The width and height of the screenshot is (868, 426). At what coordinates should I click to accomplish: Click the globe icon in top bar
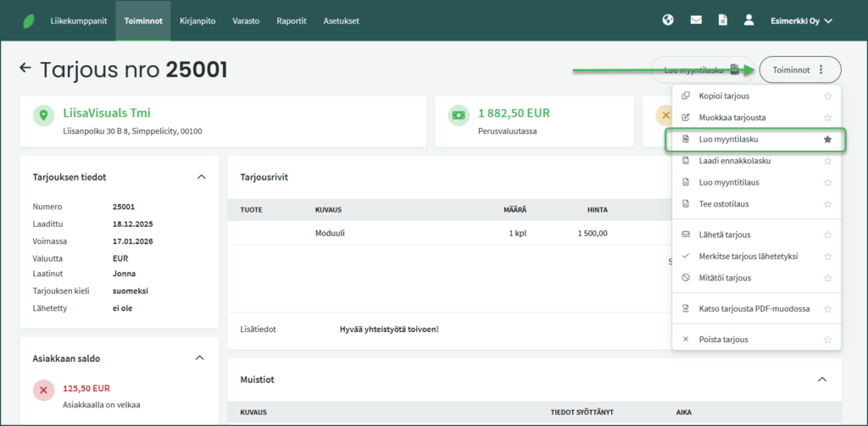(668, 20)
